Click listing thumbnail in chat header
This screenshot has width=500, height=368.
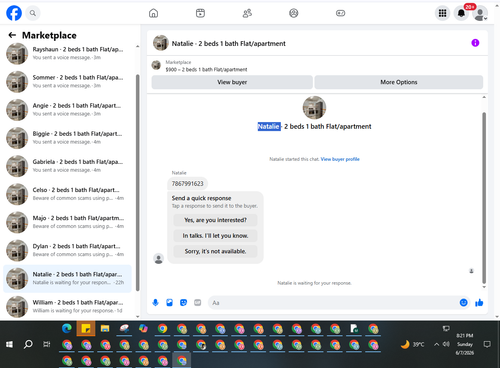click(161, 43)
